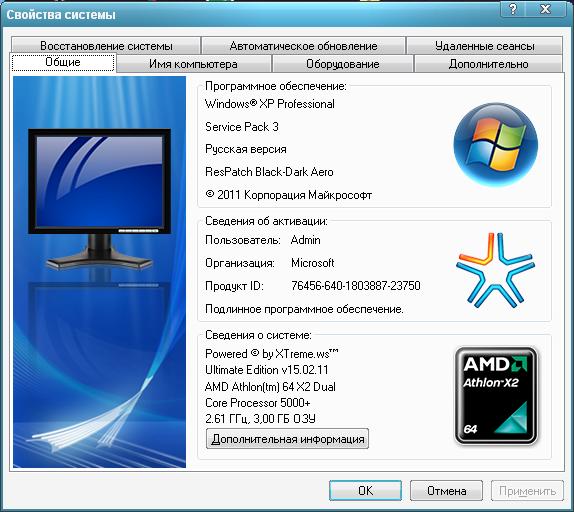
Task: Click the Организация: label
Action: [240, 263]
